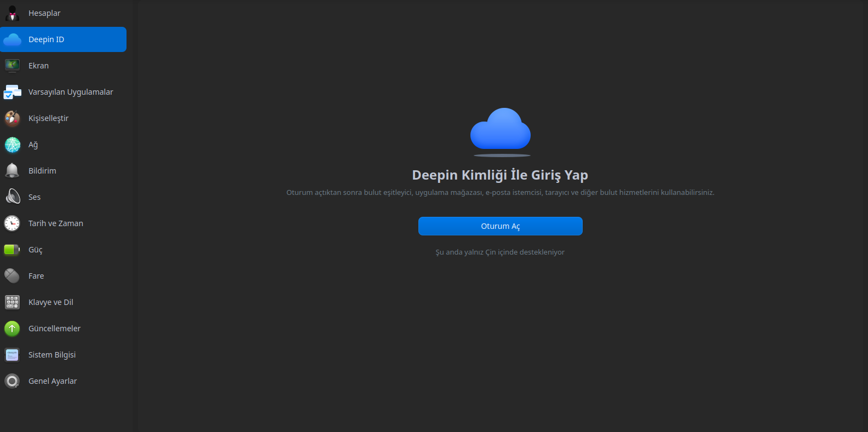Click the Güç battery icon

click(12, 250)
